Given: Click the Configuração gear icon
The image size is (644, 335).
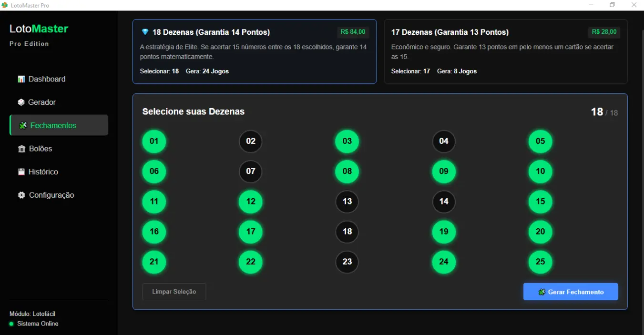Looking at the screenshot, I should point(21,195).
